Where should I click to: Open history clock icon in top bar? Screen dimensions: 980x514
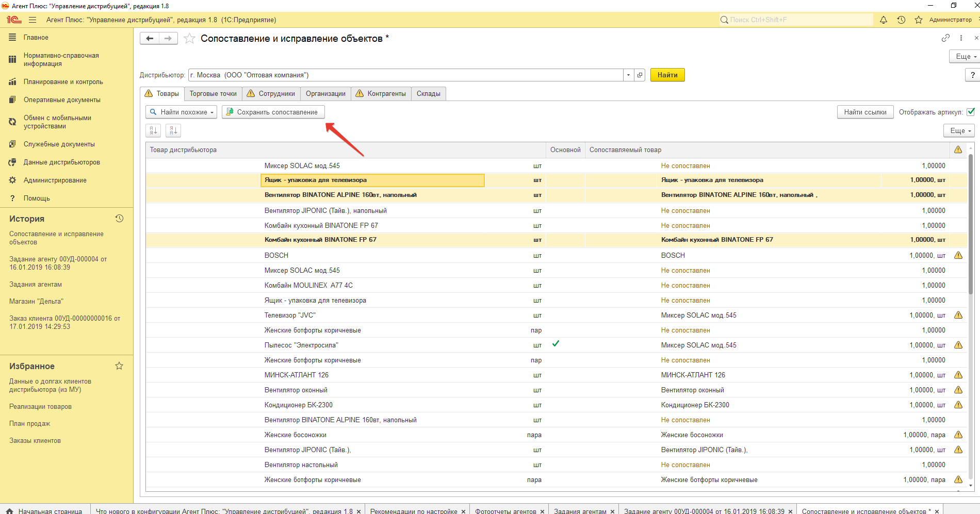pos(901,20)
